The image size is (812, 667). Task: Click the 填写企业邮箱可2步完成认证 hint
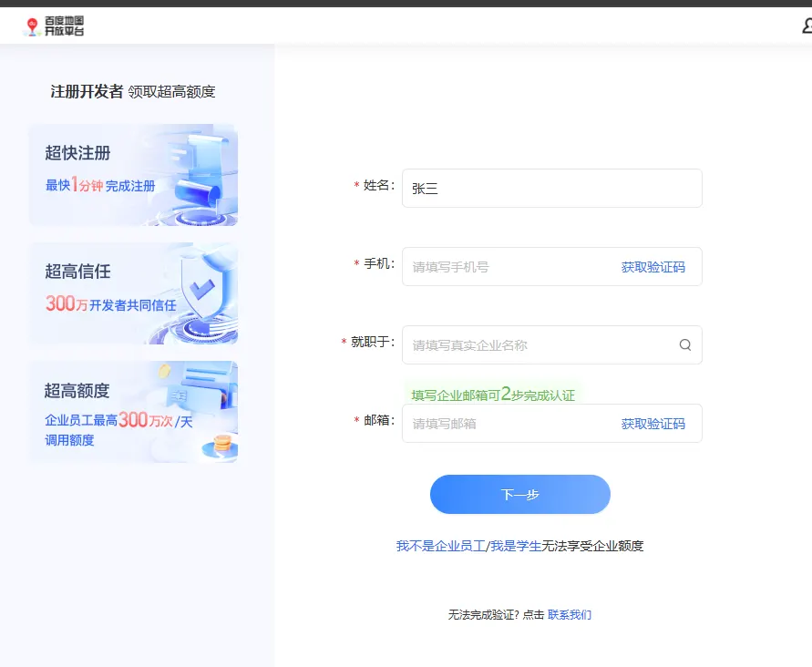493,395
